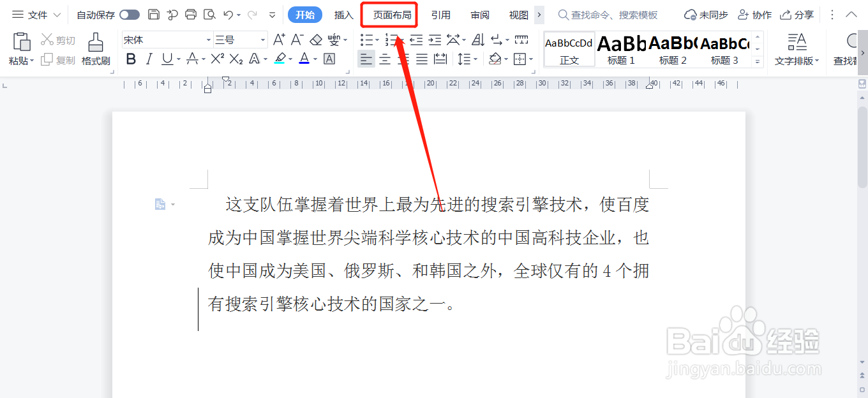Click the Undo arrow icon
The height and width of the screenshot is (398, 868).
tap(228, 15)
